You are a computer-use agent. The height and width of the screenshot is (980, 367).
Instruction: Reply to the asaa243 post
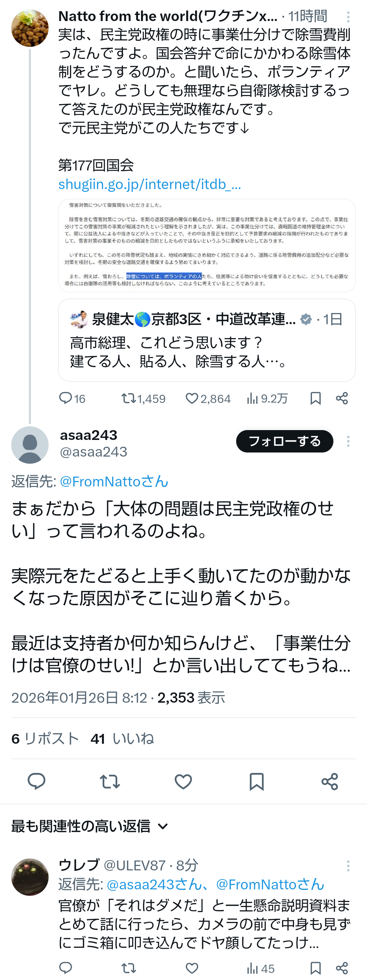[x=37, y=782]
